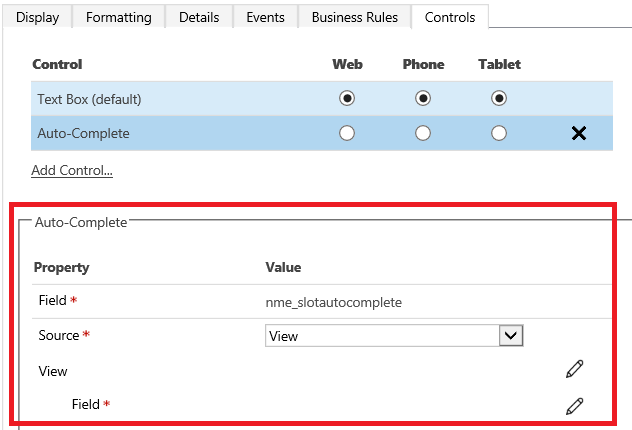This screenshot has height=430, width=632.
Task: Click the pencil icon in View row
Action: pos(574,370)
